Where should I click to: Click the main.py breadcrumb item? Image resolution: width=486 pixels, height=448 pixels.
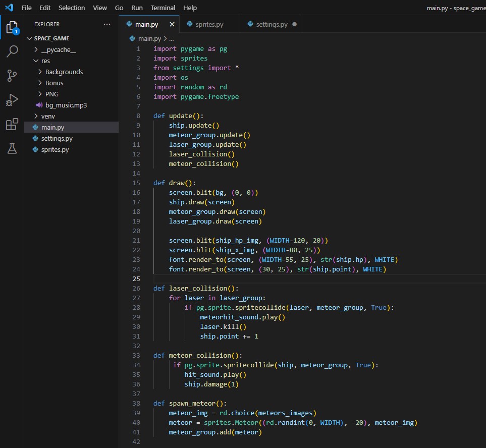coord(149,39)
